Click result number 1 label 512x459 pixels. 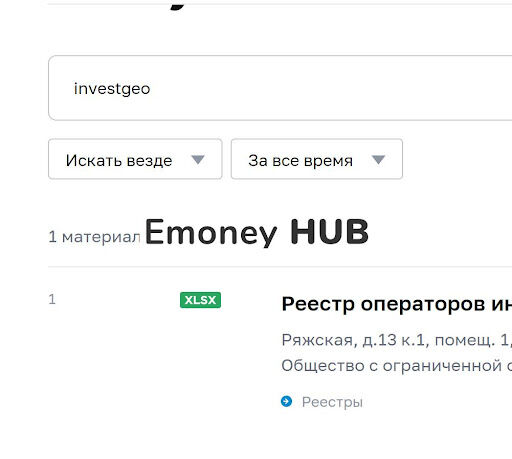(52, 299)
